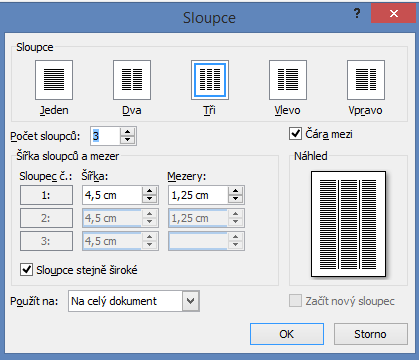Screen dimensions: 419x360
Task: Decrease Počet sloupců with down arrow
Action: click(127, 140)
